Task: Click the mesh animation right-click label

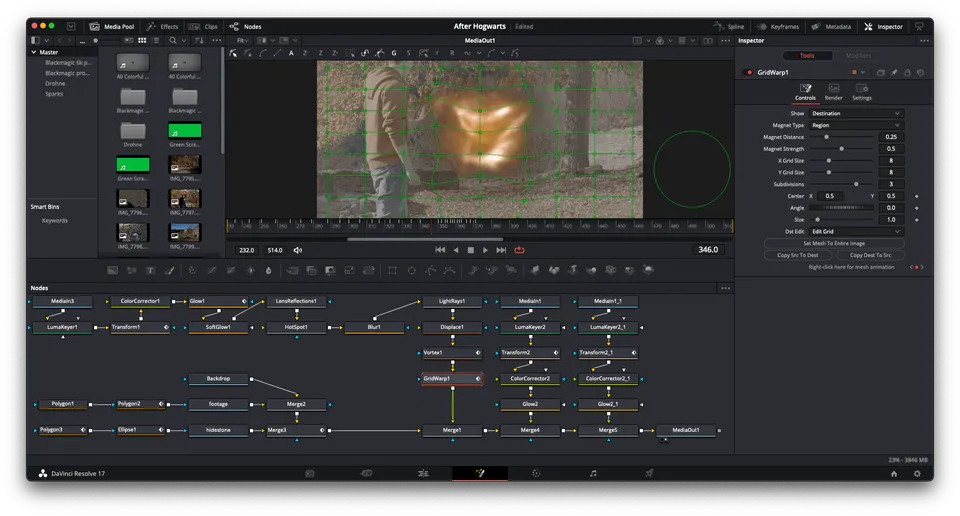Action: pos(851,267)
